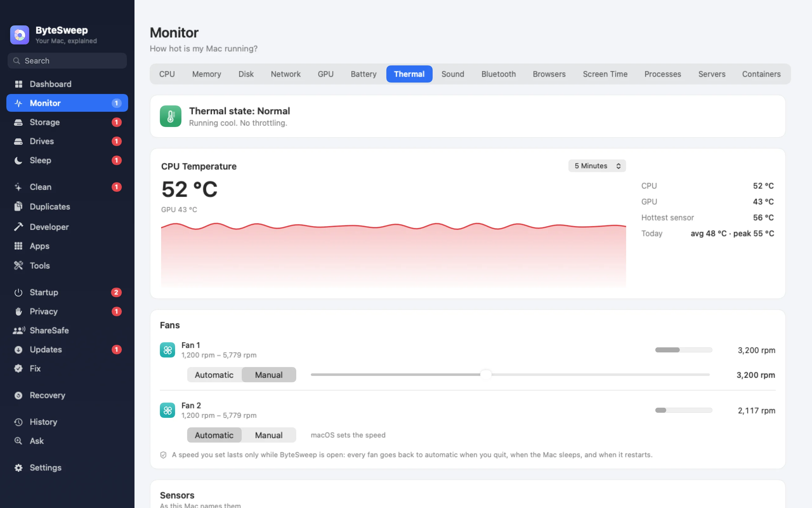812x508 pixels.
Task: Click the Settings gear icon
Action: coord(18,468)
